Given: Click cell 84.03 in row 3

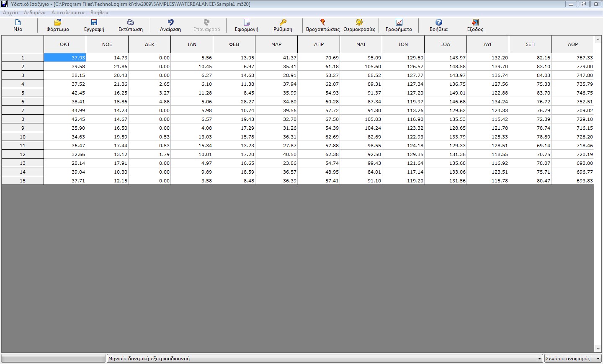Looking at the screenshot, I should point(530,75).
